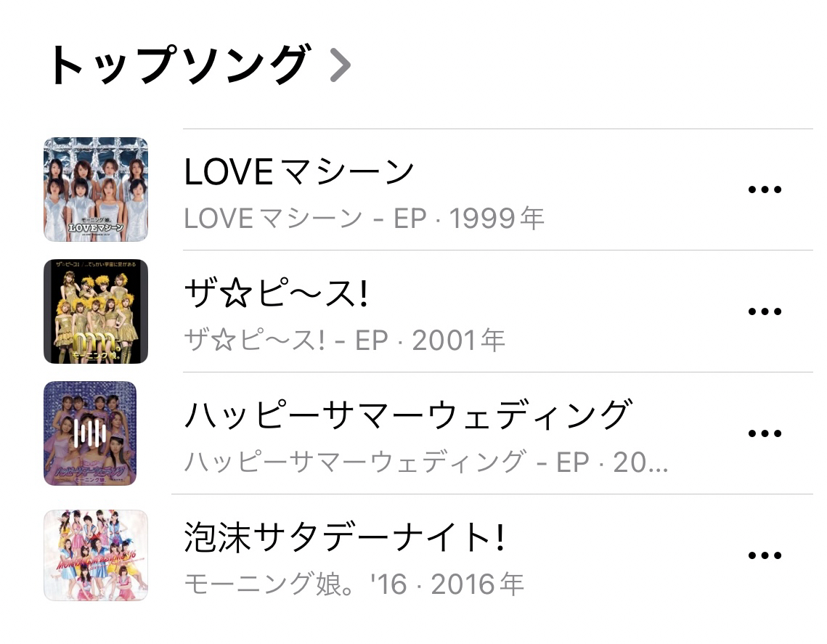Play the song titled LOVEマシーン
827x644 pixels.
pyautogui.click(x=299, y=173)
